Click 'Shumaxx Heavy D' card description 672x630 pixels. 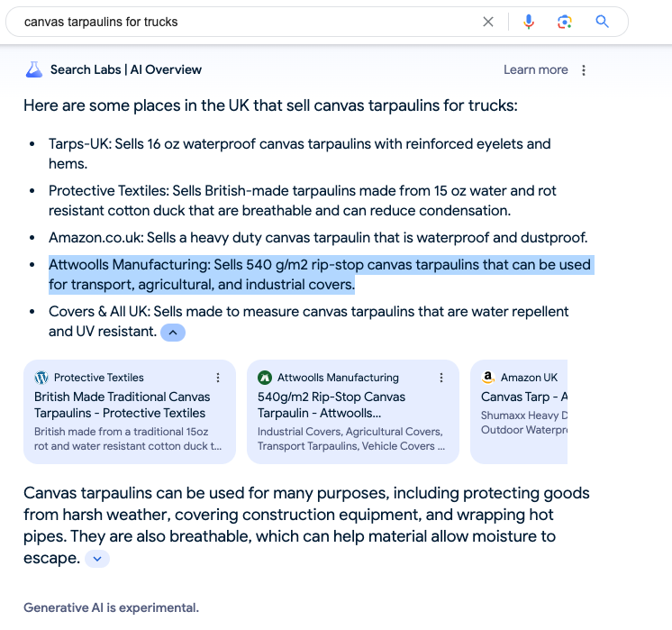pos(523,423)
